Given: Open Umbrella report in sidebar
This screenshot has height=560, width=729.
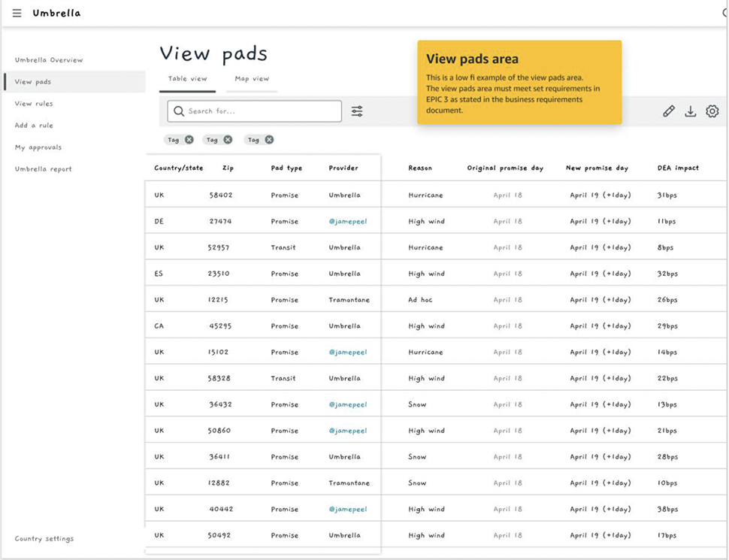Looking at the screenshot, I should [44, 169].
